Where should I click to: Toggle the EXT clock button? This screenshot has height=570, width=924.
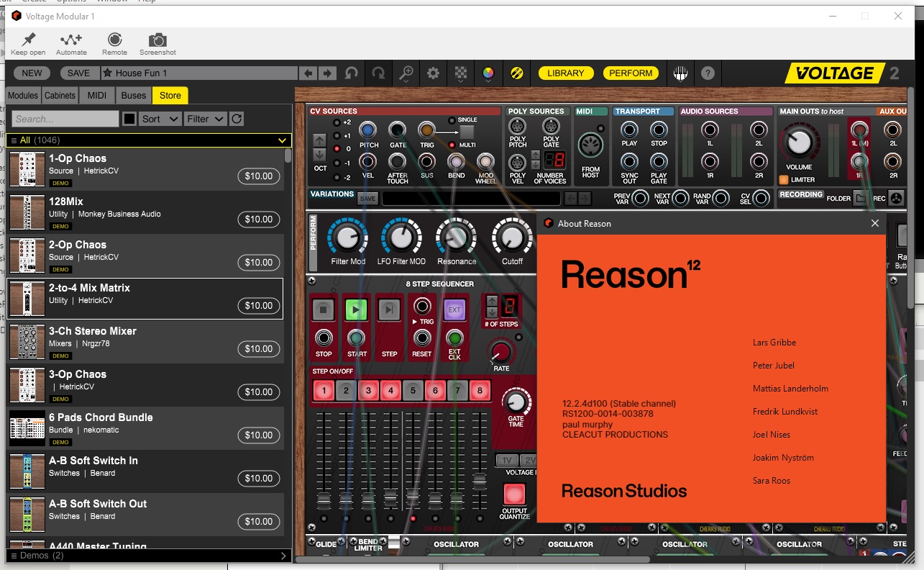[454, 310]
